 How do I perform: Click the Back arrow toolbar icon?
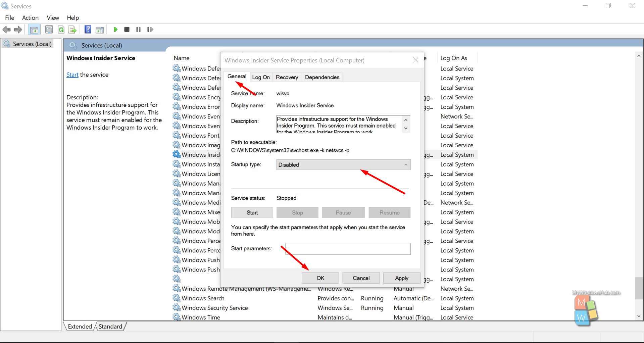coord(6,30)
